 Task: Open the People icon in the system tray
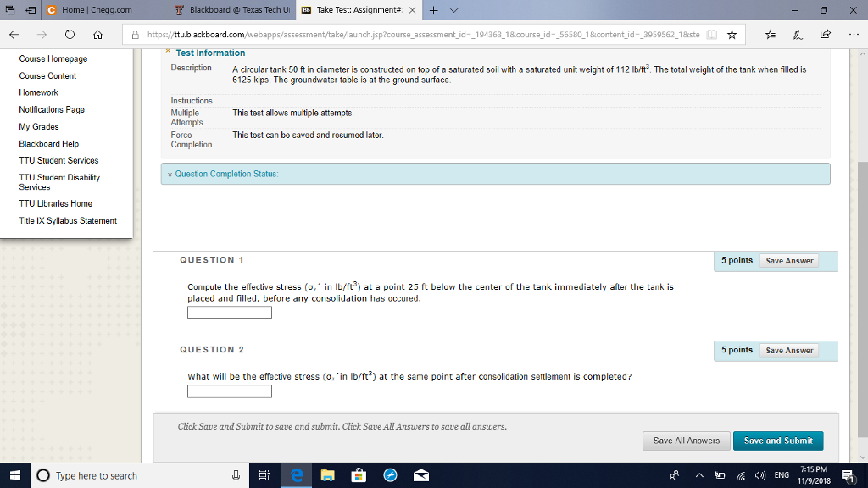672,475
